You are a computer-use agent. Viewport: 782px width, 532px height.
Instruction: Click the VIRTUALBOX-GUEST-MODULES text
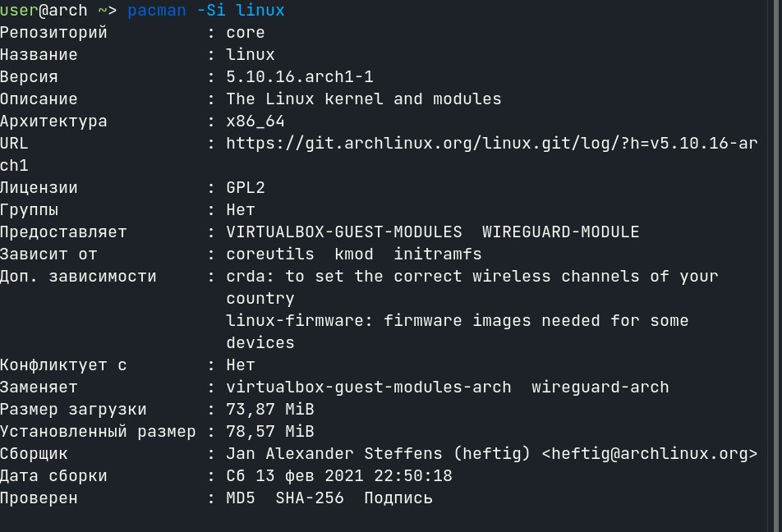(x=344, y=232)
